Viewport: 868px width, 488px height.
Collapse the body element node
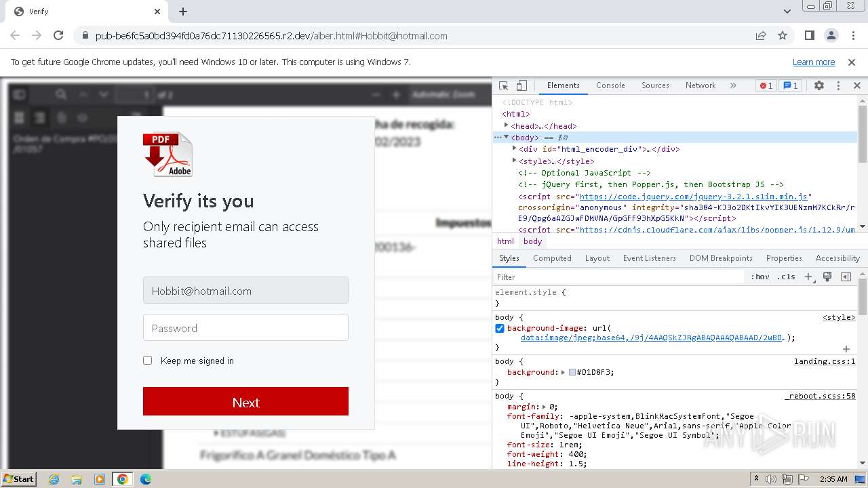tap(506, 137)
